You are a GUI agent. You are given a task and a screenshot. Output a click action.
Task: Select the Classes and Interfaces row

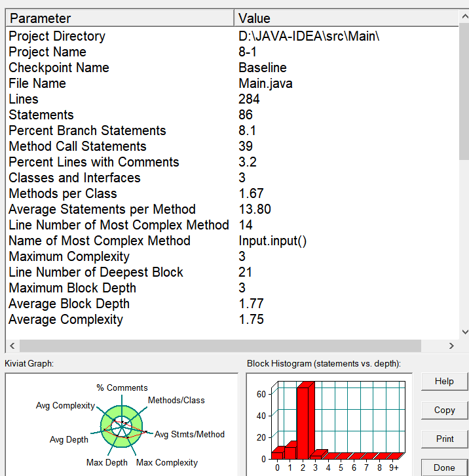232,178
